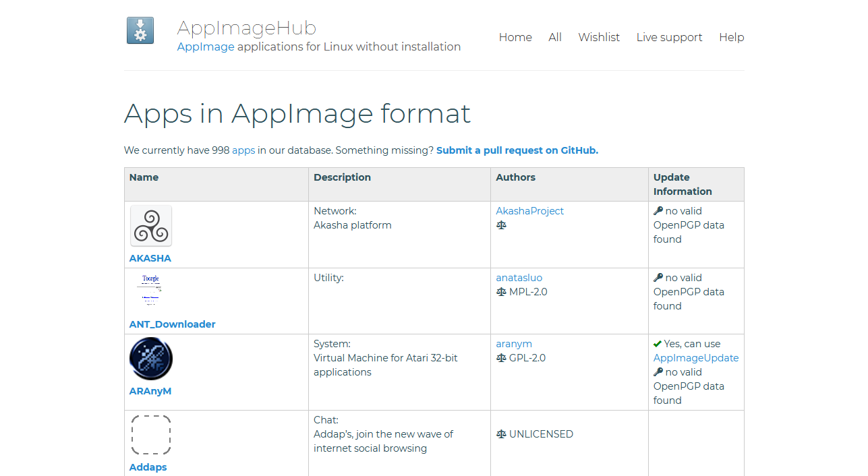Click the key icon in AKASHA row
The height and width of the screenshot is (476, 868).
(x=658, y=211)
